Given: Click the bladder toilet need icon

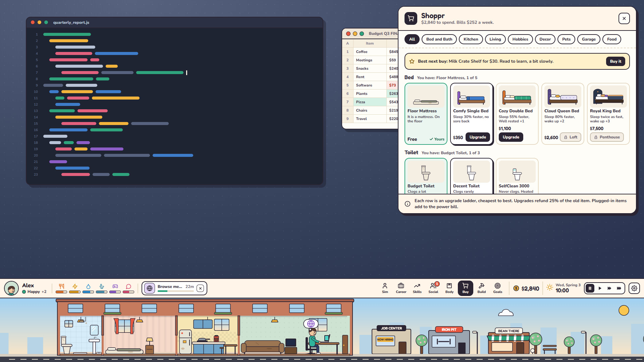Looking at the screenshot, I should click(102, 287).
